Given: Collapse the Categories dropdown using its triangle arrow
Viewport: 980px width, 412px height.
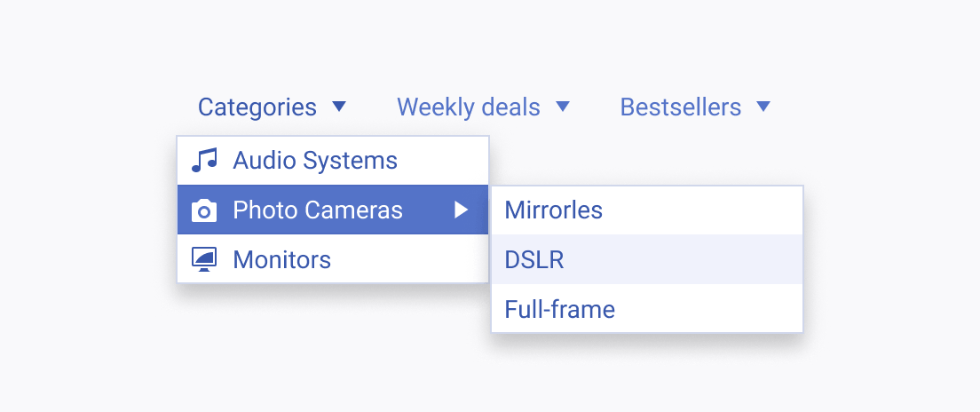Looking at the screenshot, I should coord(339,107).
